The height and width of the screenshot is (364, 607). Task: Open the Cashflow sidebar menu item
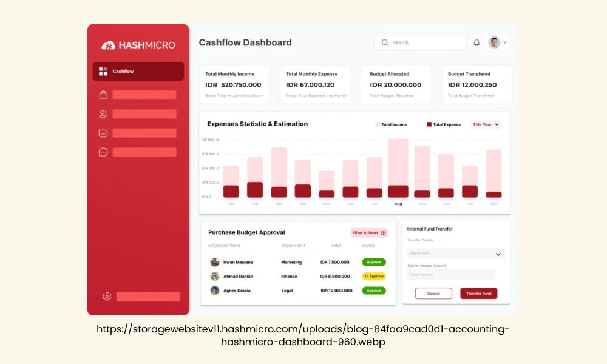click(138, 71)
